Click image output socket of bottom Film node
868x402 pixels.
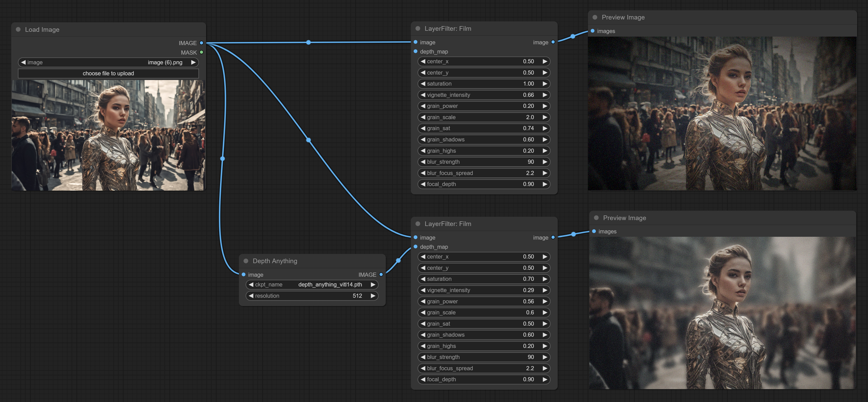pos(553,238)
